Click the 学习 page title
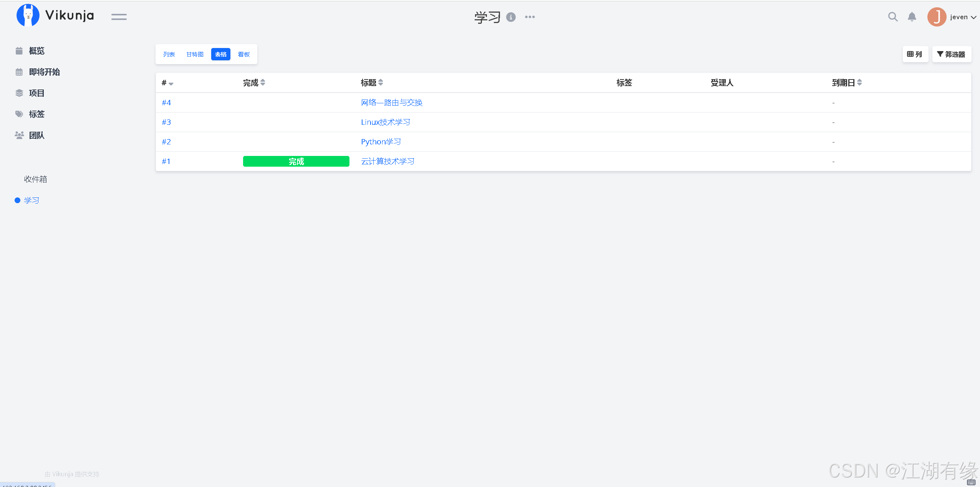980x487 pixels. 487,17
